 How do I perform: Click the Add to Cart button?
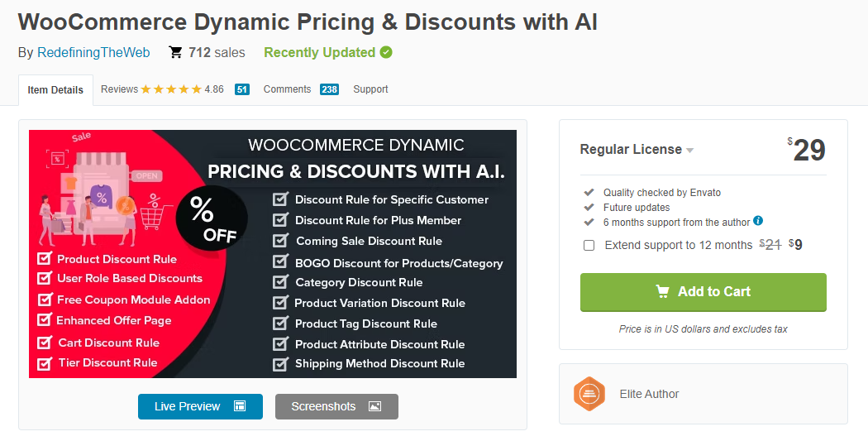[x=703, y=292]
